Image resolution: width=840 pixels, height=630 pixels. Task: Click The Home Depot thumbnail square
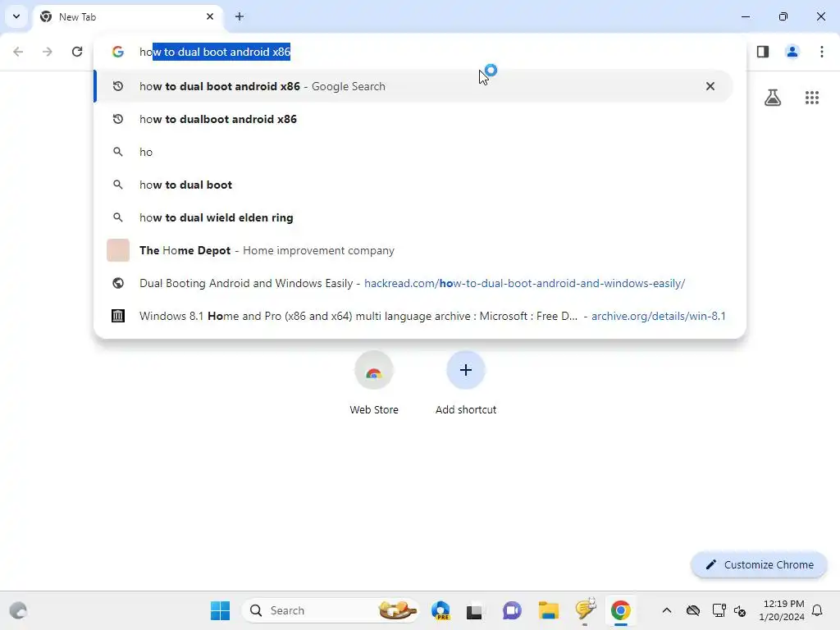pos(118,250)
